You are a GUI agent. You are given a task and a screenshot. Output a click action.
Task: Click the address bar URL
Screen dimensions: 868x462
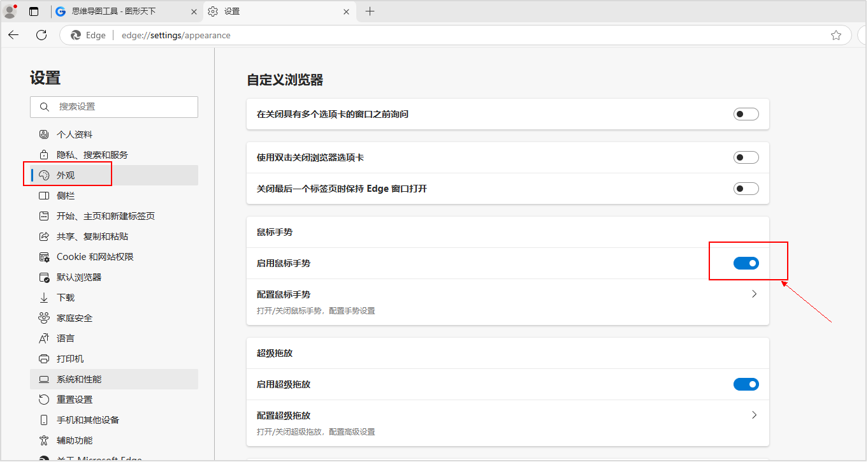pyautogui.click(x=176, y=36)
